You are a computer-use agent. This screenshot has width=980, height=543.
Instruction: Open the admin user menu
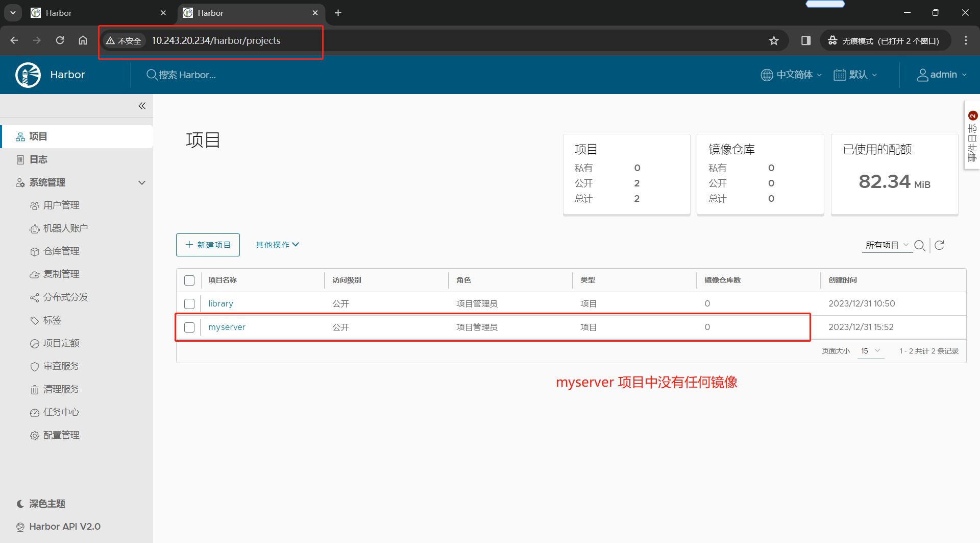point(942,75)
